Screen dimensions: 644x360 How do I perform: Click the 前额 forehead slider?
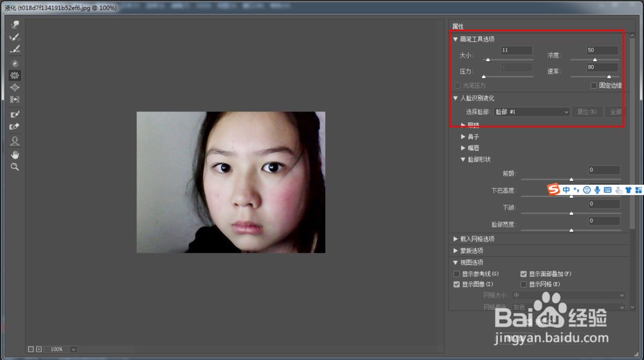click(x=571, y=180)
